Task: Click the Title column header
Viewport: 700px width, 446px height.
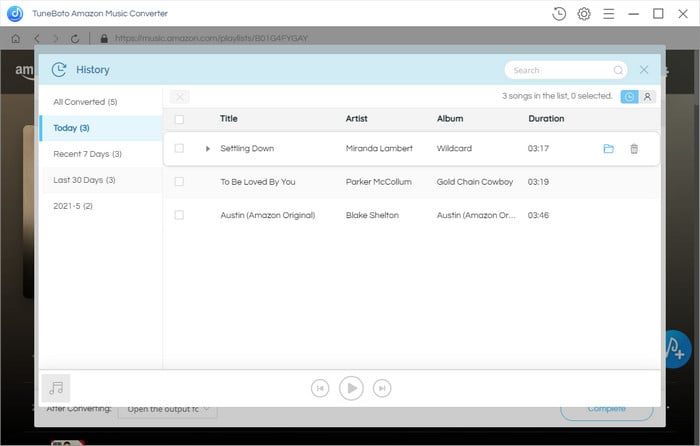Action: click(229, 119)
